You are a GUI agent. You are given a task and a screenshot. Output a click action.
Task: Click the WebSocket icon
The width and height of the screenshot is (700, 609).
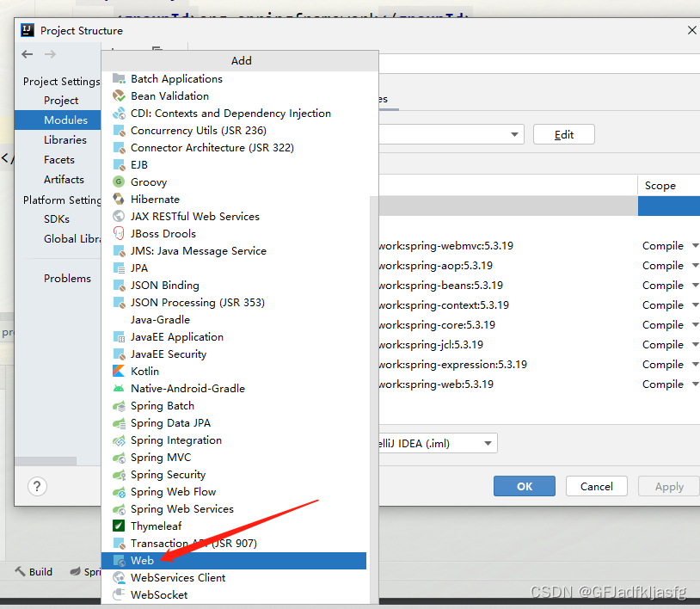[x=119, y=595]
